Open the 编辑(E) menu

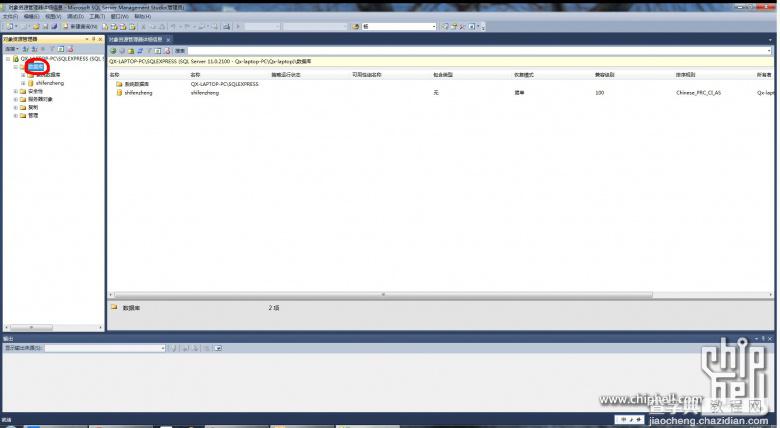[31, 16]
